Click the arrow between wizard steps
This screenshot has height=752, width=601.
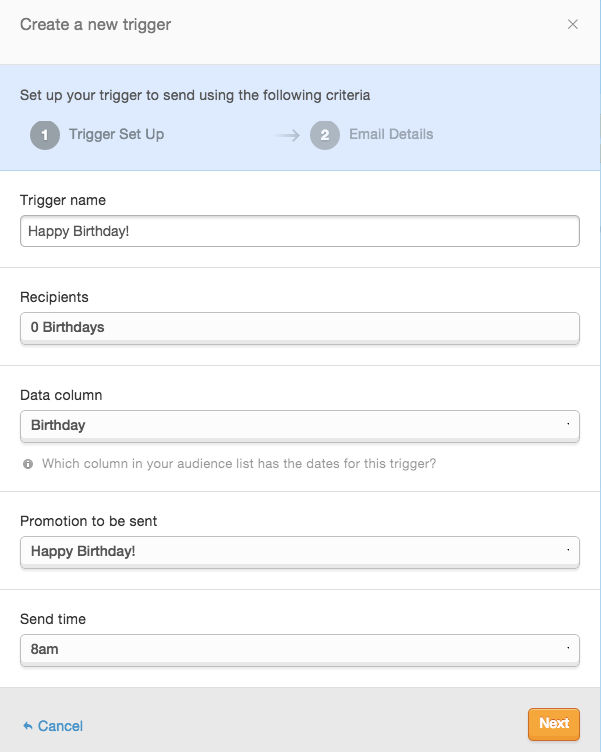288,136
